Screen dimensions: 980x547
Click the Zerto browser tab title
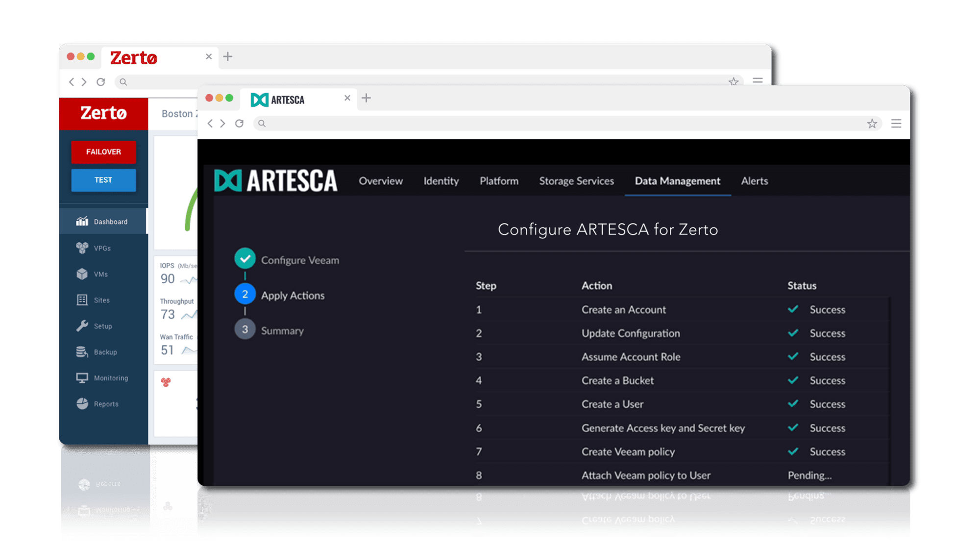pyautogui.click(x=134, y=58)
